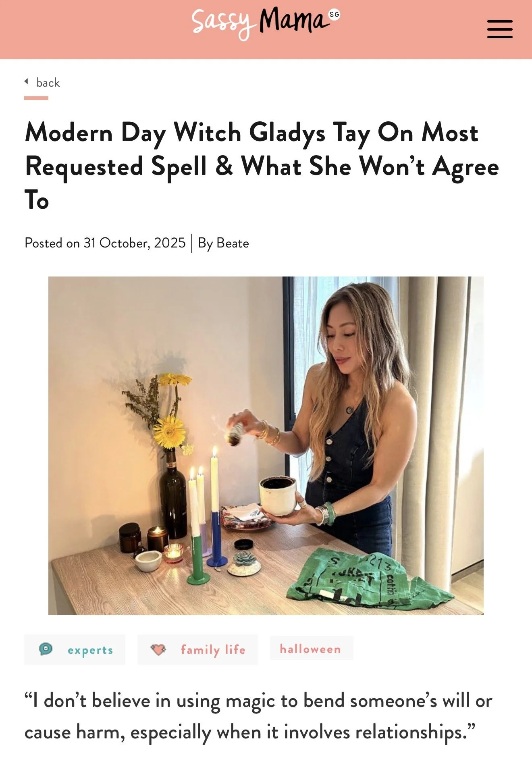Open the experts category tag
Image resolution: width=532 pixels, height=763 pixels.
75,649
